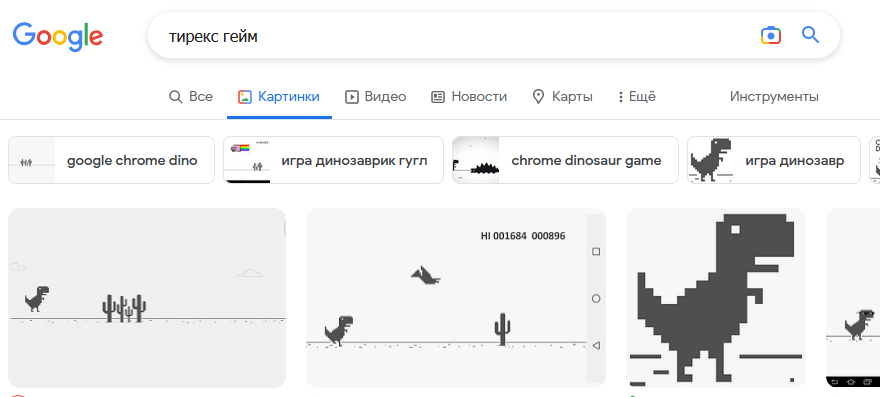Click the partially visible last suggestion chip
This screenshot has width=880, height=397.
(x=874, y=160)
